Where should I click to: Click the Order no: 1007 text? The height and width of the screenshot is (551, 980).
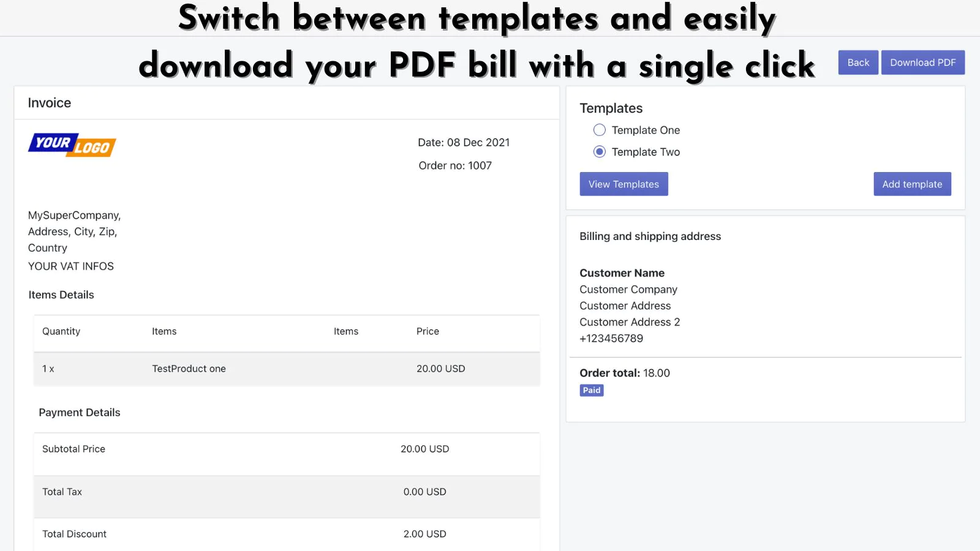click(455, 165)
